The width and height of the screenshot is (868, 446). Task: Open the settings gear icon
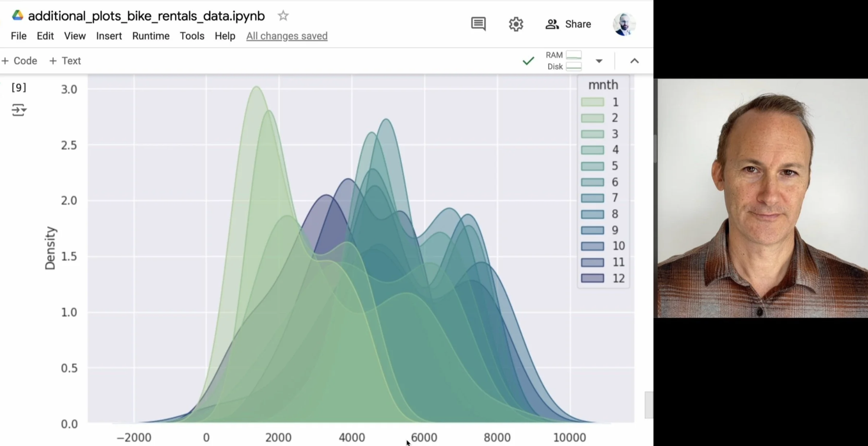pos(516,24)
